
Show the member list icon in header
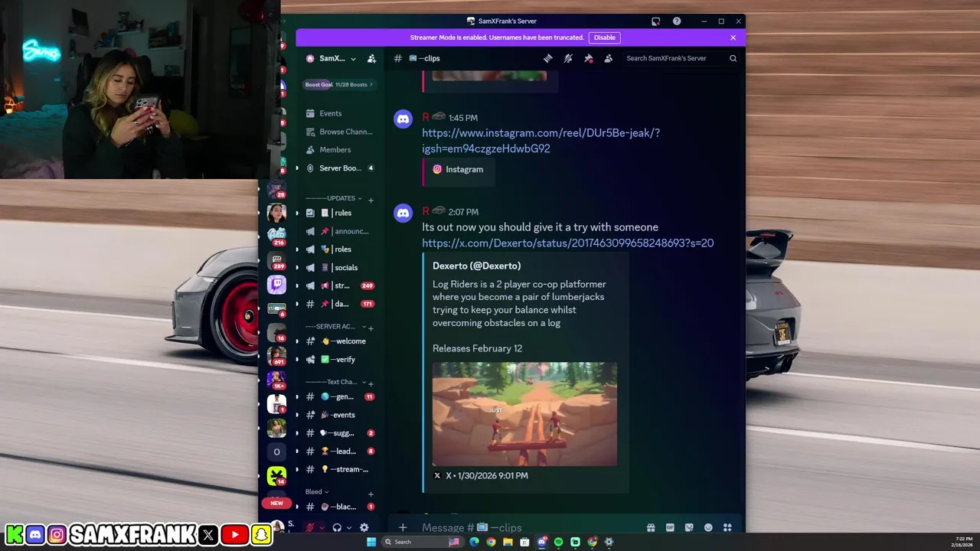coord(609,58)
